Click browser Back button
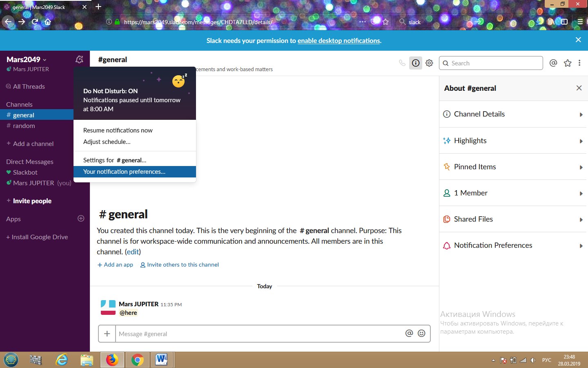 click(x=8, y=22)
